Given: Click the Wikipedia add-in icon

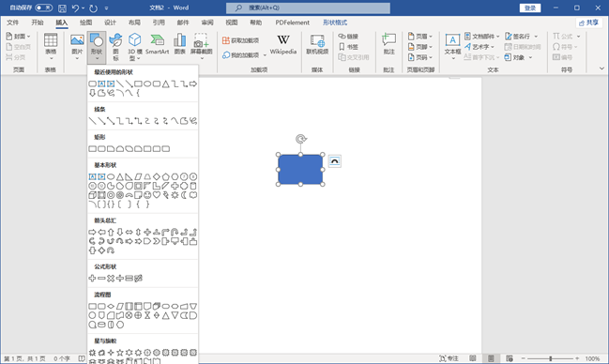Looking at the screenshot, I should (x=283, y=45).
